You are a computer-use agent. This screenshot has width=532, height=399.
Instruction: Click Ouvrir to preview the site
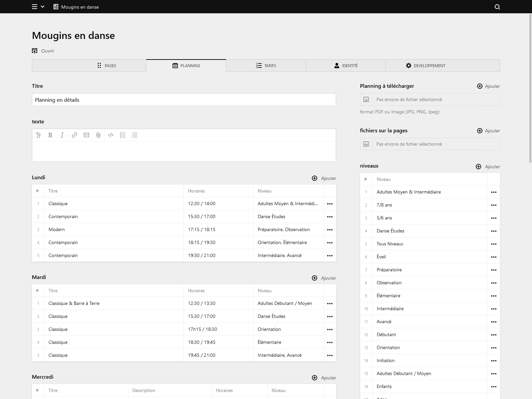click(x=43, y=51)
